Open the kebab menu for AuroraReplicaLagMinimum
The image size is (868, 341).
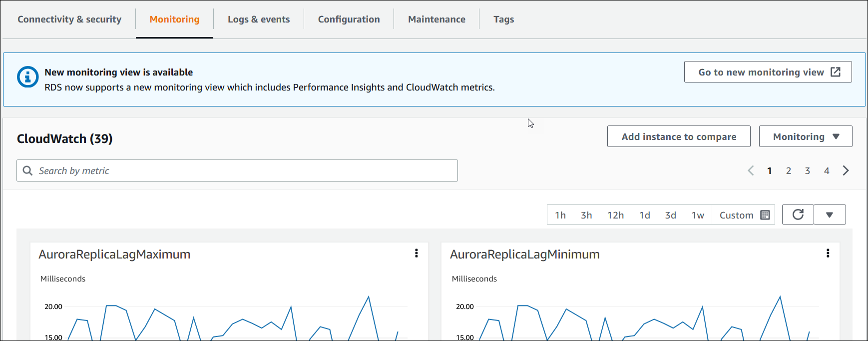tap(828, 253)
